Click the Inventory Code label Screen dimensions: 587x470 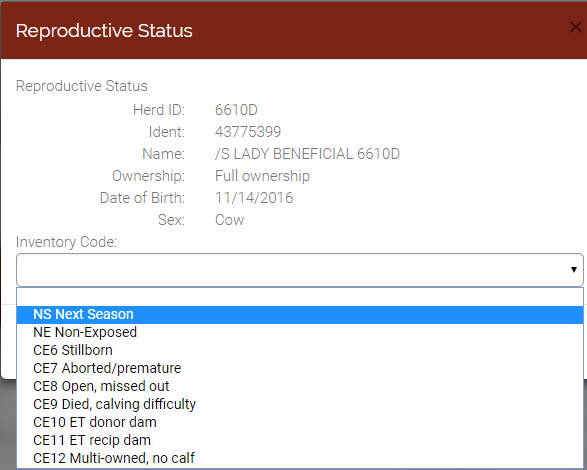[x=66, y=242]
